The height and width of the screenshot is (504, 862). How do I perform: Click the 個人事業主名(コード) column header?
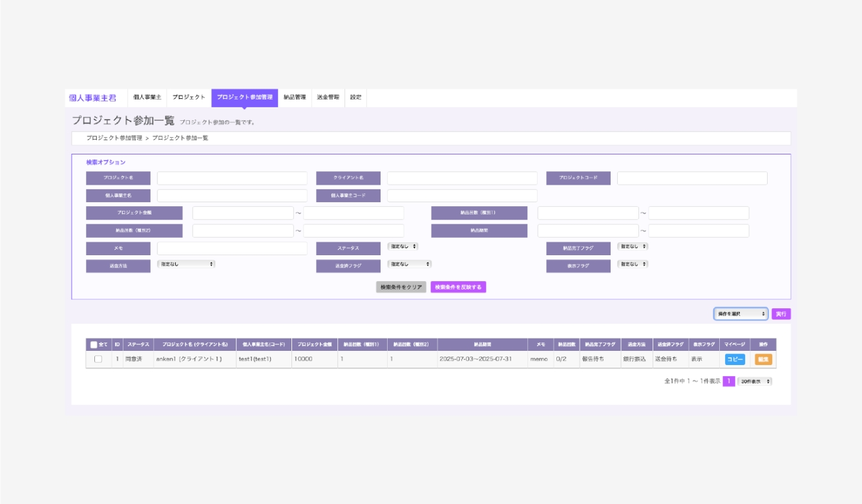pyautogui.click(x=264, y=344)
